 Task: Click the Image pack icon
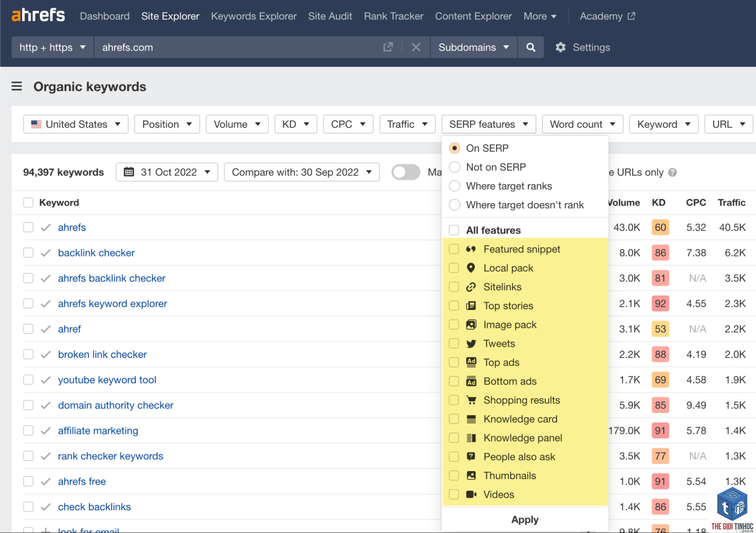(471, 325)
